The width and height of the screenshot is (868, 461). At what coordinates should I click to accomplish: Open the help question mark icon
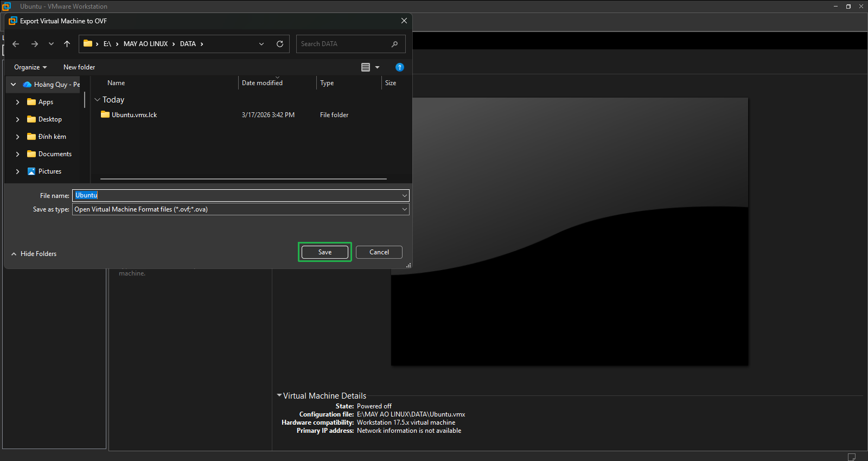400,67
